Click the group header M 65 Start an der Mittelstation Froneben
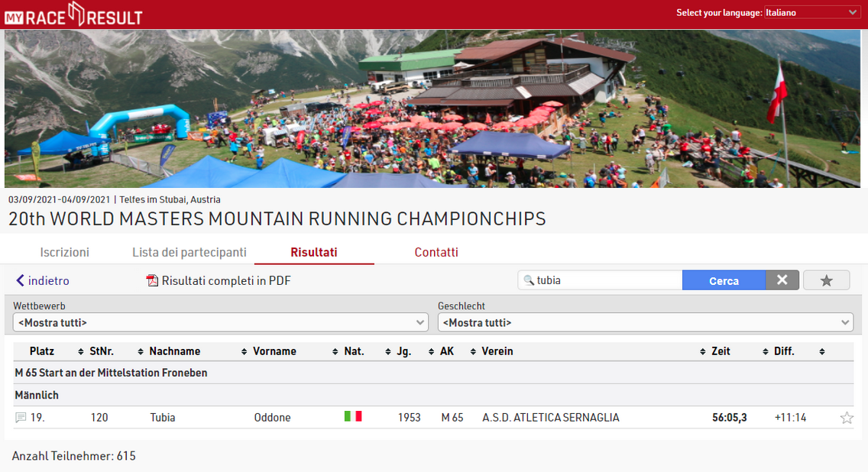The height and width of the screenshot is (472, 868). coord(111,373)
